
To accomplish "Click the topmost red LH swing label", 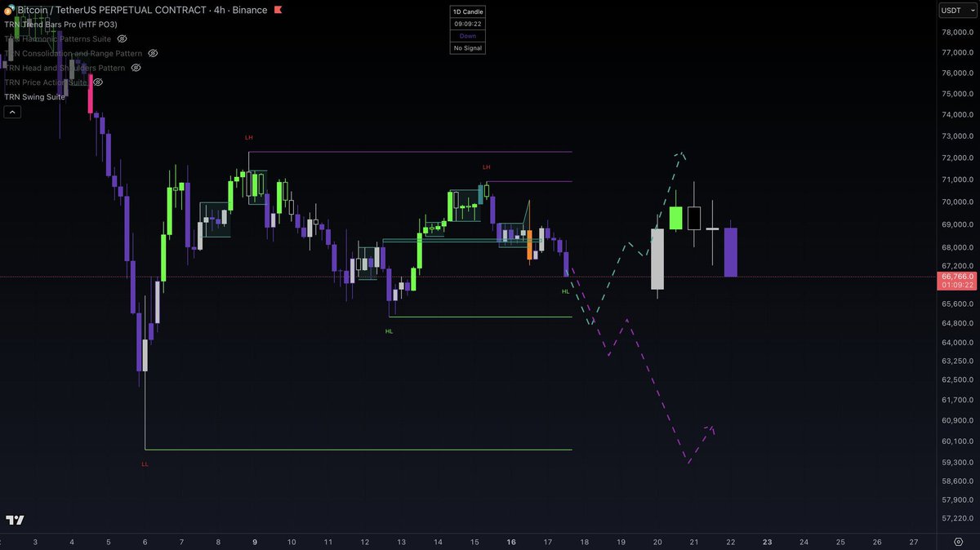I will (248, 137).
